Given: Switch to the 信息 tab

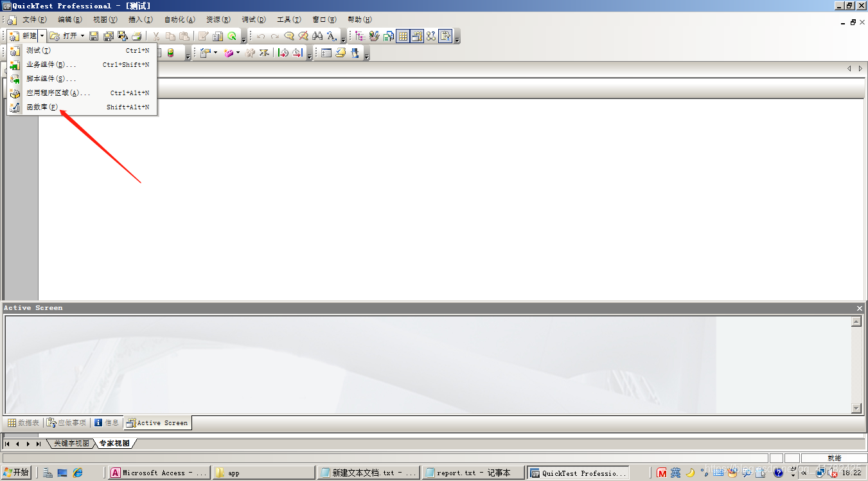Looking at the screenshot, I should 107,422.
